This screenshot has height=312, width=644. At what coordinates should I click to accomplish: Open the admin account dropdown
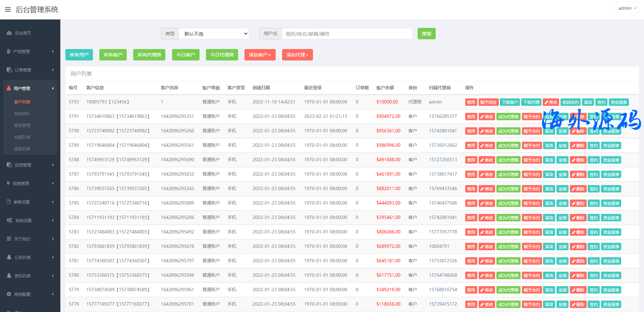point(627,8)
